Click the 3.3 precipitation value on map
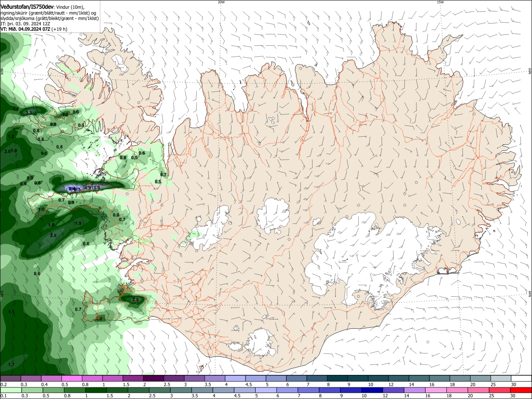 [x=29, y=113]
